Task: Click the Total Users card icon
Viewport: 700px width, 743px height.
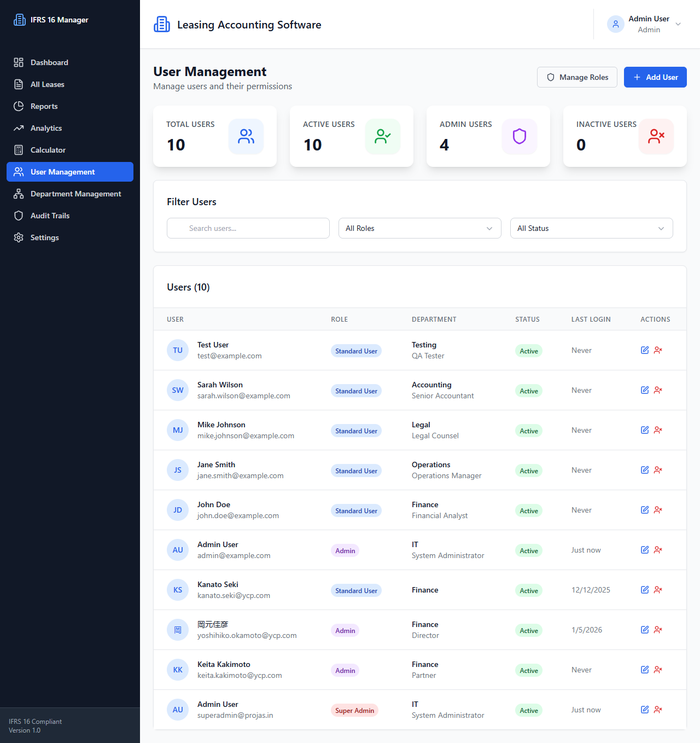Action: (x=246, y=136)
